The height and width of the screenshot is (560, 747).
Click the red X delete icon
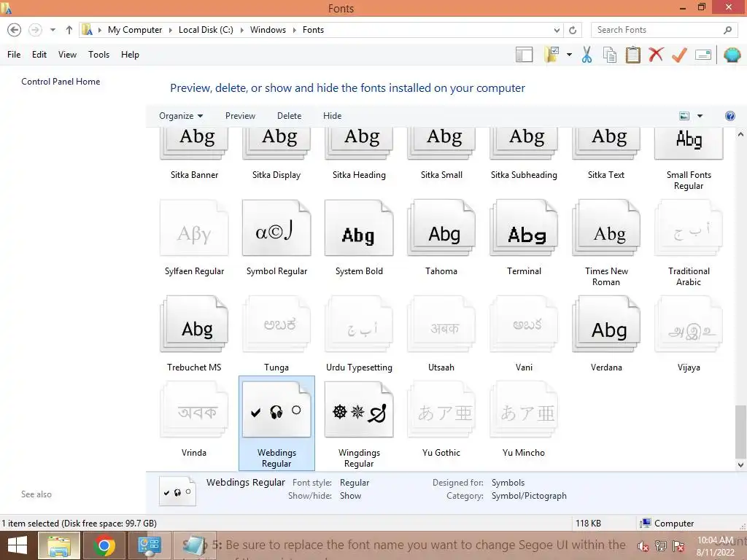click(656, 55)
